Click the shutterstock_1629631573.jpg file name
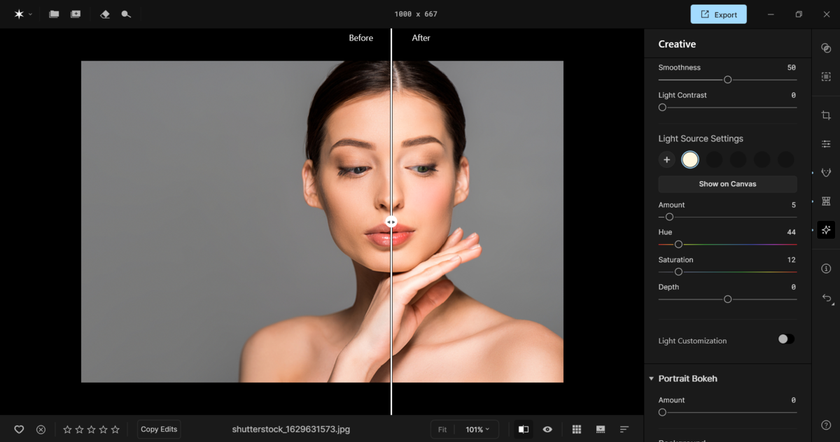 point(291,429)
